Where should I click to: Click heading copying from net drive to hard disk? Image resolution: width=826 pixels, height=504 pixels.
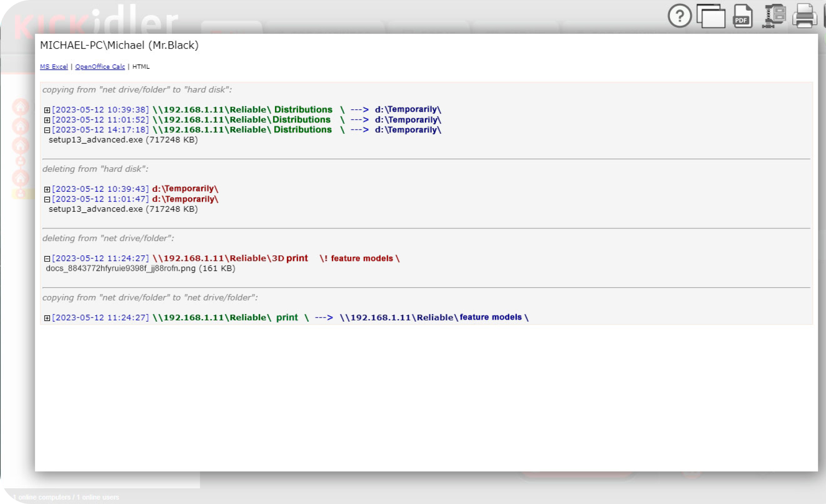(137, 90)
